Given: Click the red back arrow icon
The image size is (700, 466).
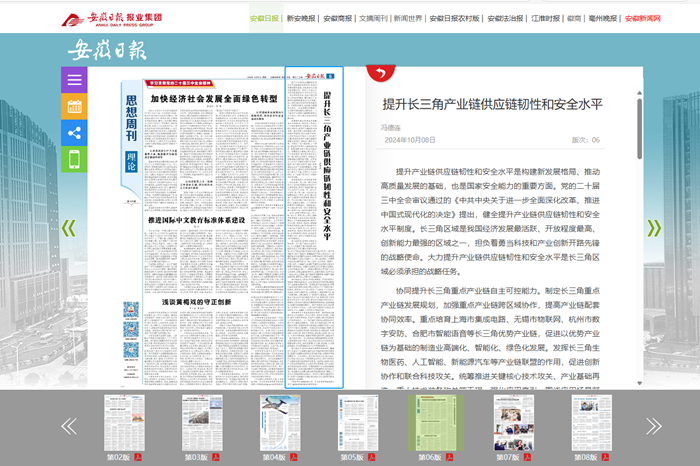Looking at the screenshot, I should 379,73.
